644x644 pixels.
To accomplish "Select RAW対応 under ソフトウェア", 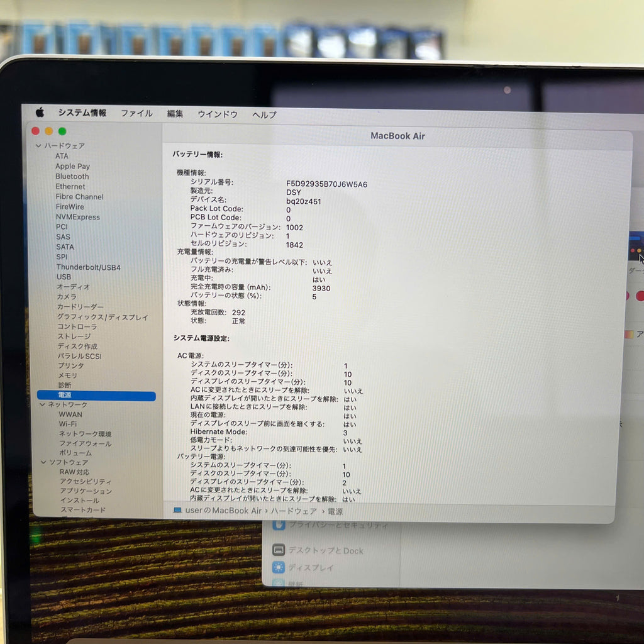I will coord(74,472).
